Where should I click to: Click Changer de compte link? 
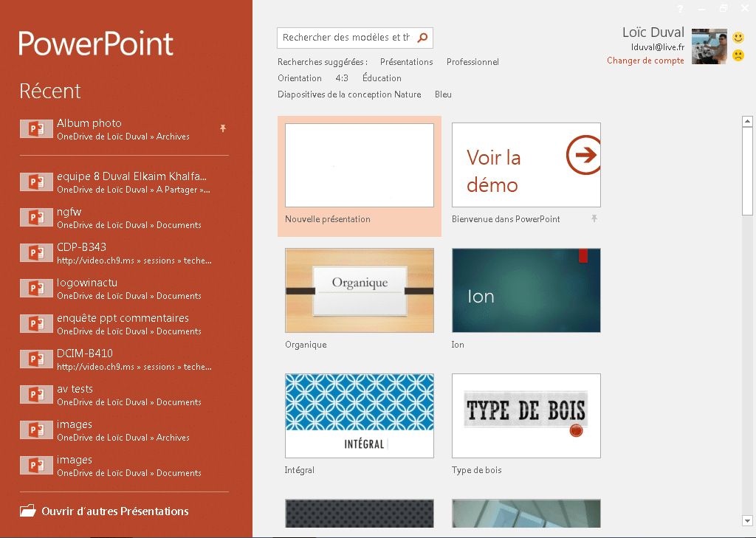tap(645, 61)
